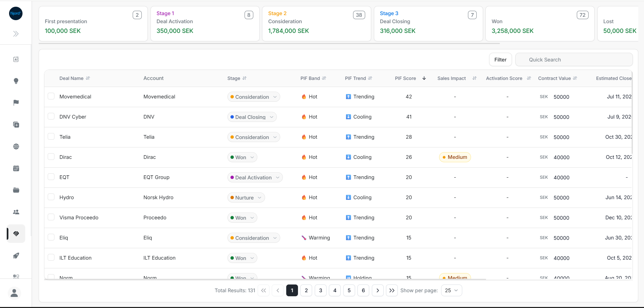Go to the next results page

(x=378, y=291)
